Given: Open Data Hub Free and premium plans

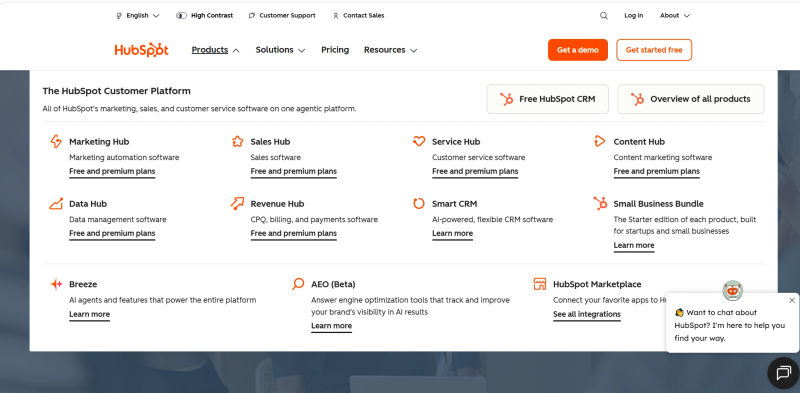Looking at the screenshot, I should [x=112, y=234].
